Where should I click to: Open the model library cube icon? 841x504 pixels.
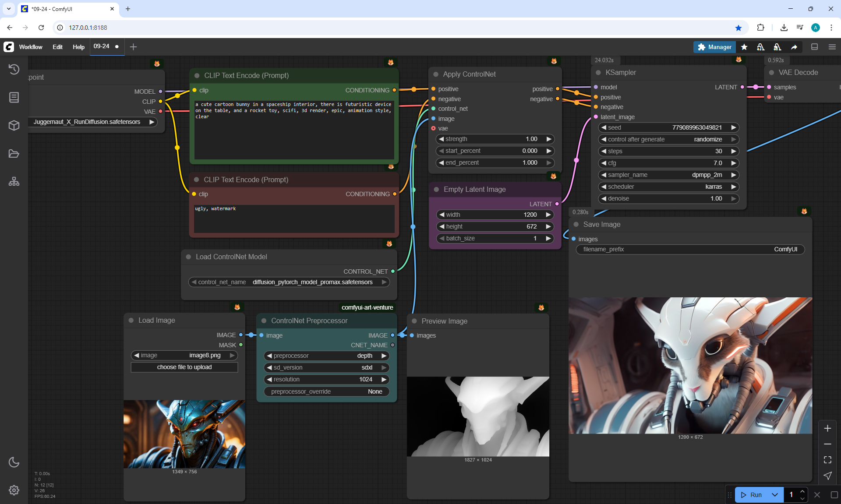click(x=14, y=126)
